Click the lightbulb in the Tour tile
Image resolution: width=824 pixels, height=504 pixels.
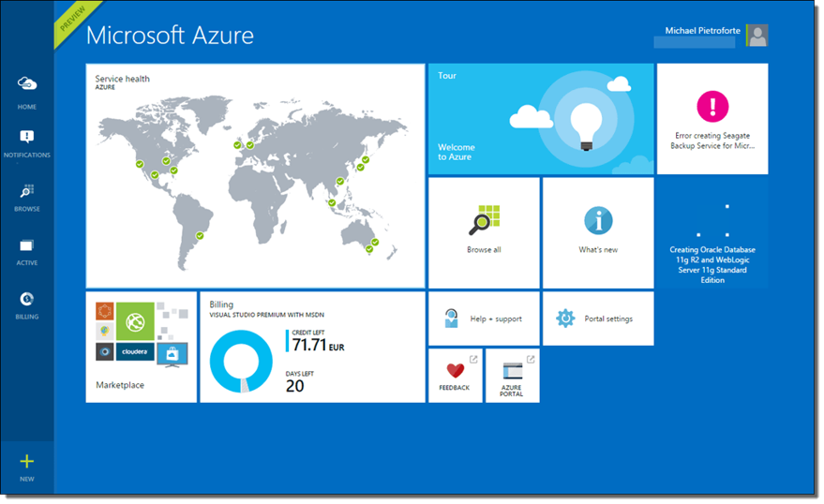pos(587,126)
